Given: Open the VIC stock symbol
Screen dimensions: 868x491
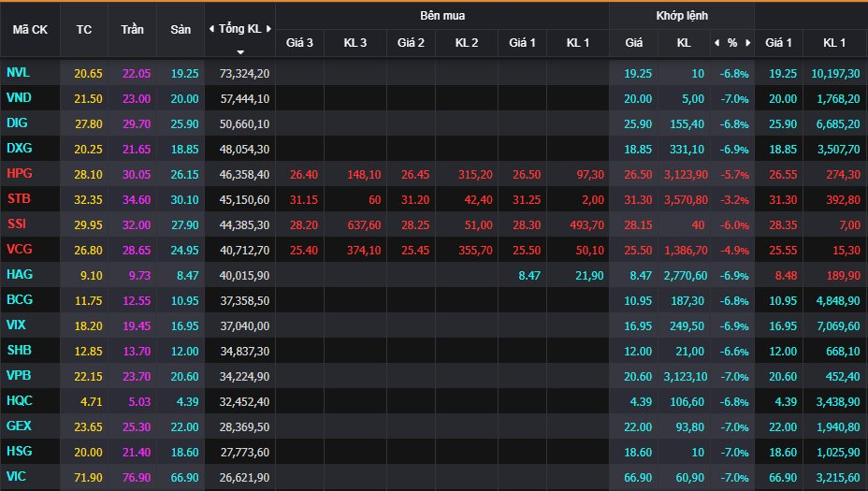Looking at the screenshot, I should 17,477.
